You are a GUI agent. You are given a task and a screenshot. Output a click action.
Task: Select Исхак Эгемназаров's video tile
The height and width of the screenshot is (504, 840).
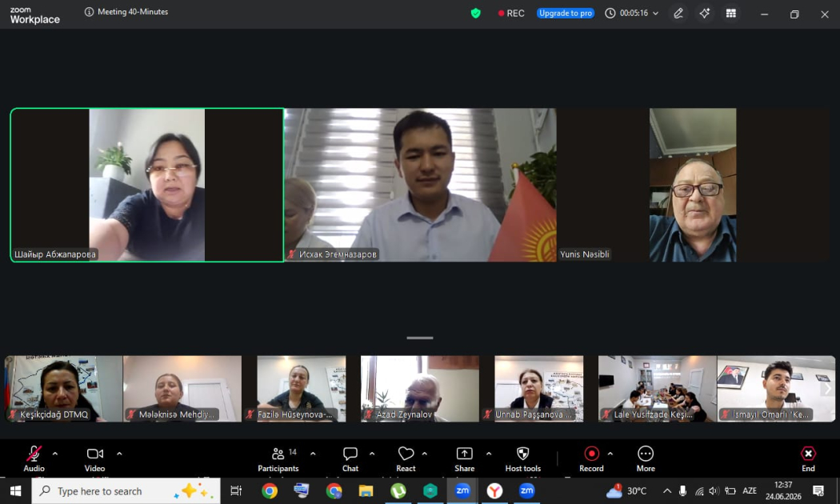pos(420,185)
